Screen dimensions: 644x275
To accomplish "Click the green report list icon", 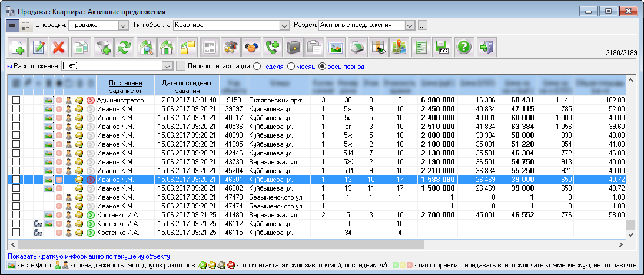I will (420, 47).
